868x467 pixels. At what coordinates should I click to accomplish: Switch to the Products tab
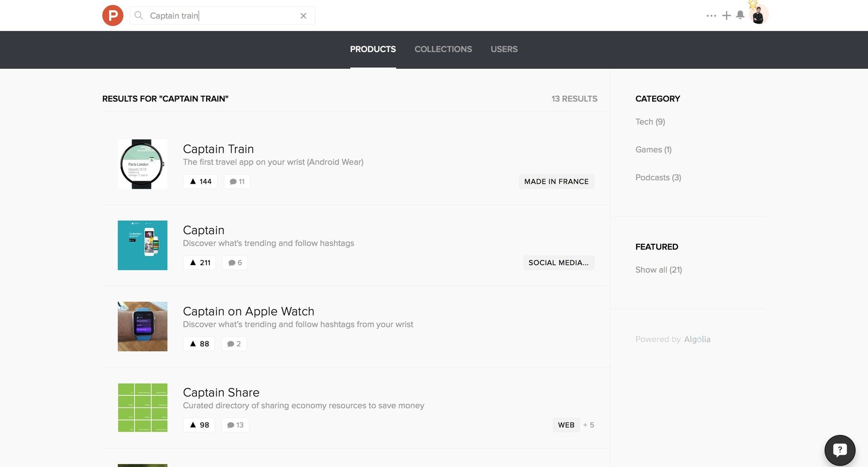click(x=373, y=49)
